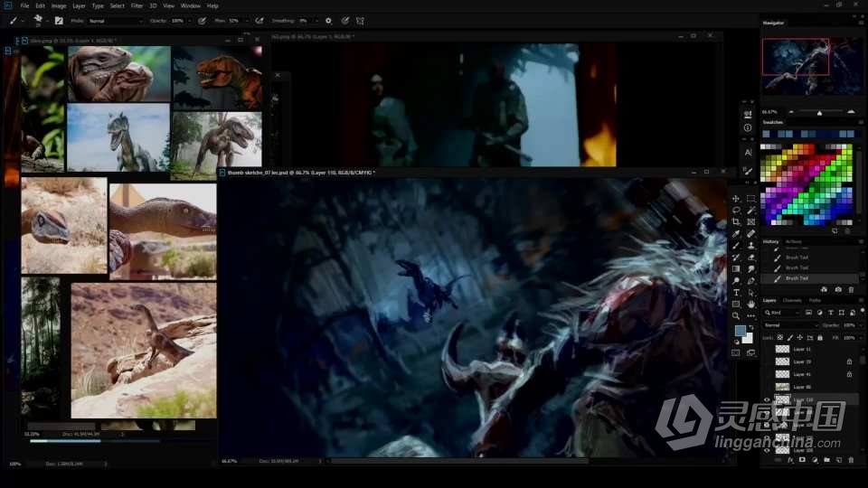Select the Magic Wand tool
The width and height of the screenshot is (868, 488).
pyautogui.click(x=750, y=211)
